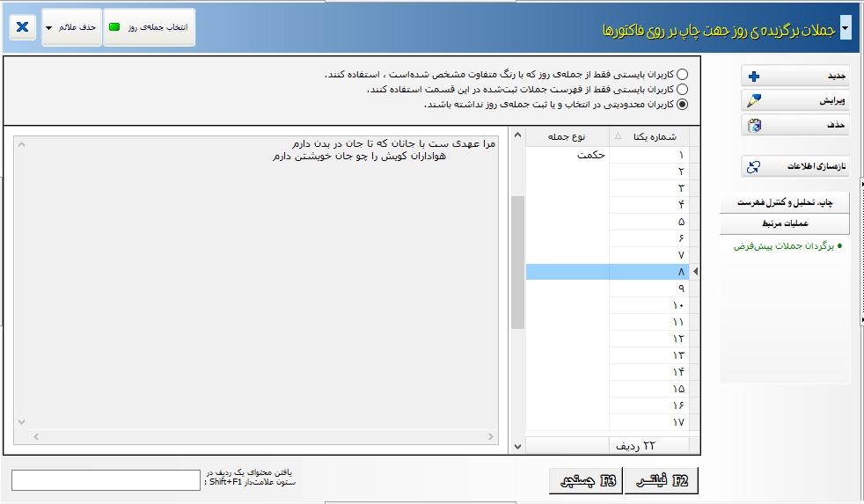Open the title bar dropdown arrow beside the form title
Screen dimensions: 864x504
point(846,28)
